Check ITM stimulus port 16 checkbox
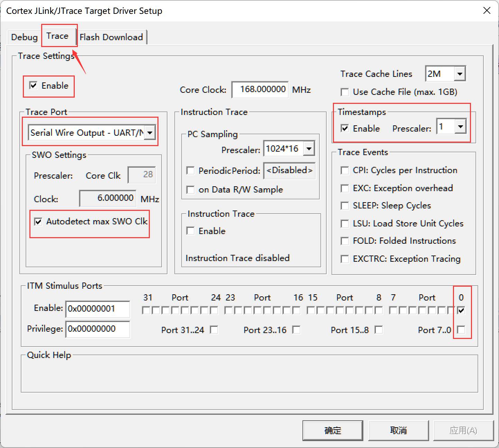 [296, 310]
